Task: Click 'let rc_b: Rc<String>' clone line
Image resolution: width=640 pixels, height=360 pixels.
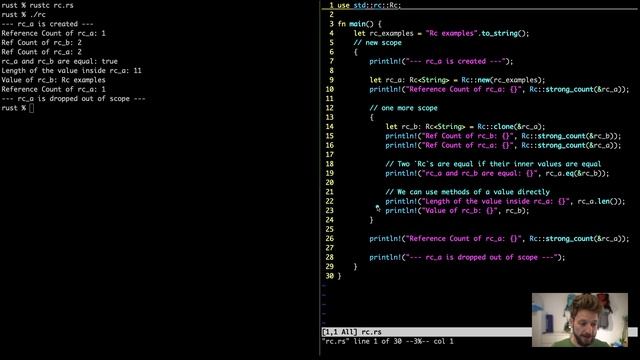Action: point(465,127)
